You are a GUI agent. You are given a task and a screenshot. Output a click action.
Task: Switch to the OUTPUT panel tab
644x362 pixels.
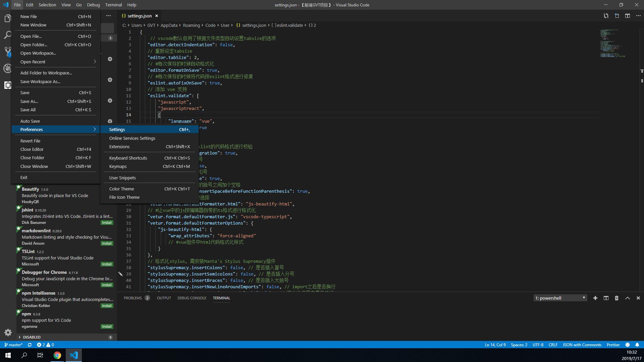click(164, 298)
